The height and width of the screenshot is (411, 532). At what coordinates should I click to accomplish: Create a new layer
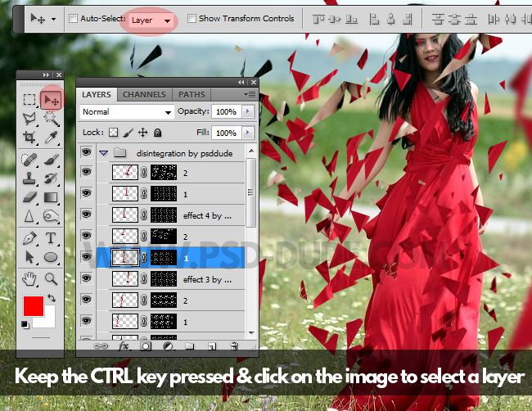pyautogui.click(x=212, y=346)
